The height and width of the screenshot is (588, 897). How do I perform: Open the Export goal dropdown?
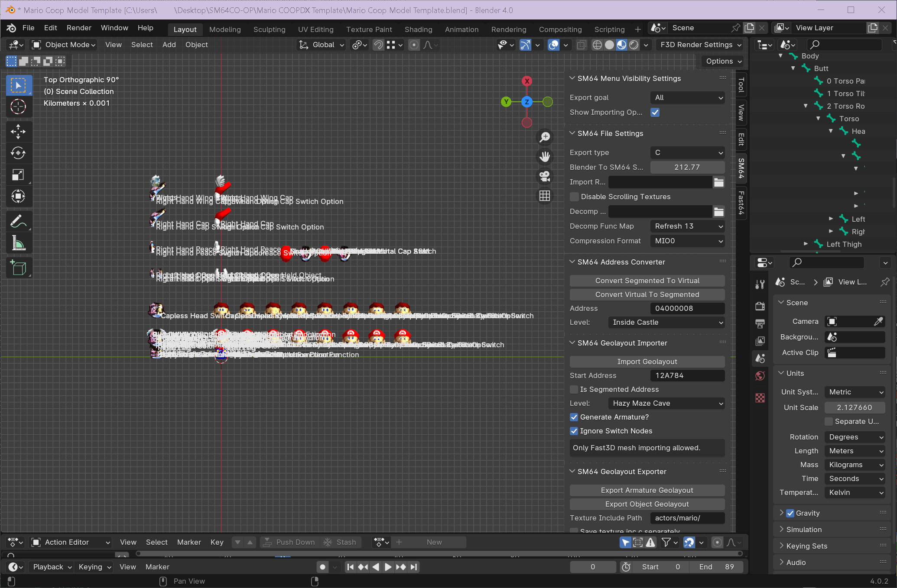pos(688,98)
